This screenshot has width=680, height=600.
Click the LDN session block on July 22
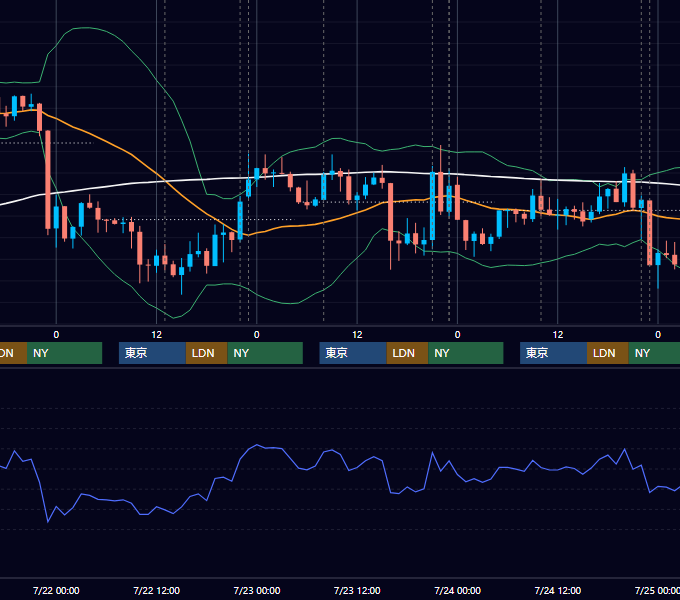[206, 353]
